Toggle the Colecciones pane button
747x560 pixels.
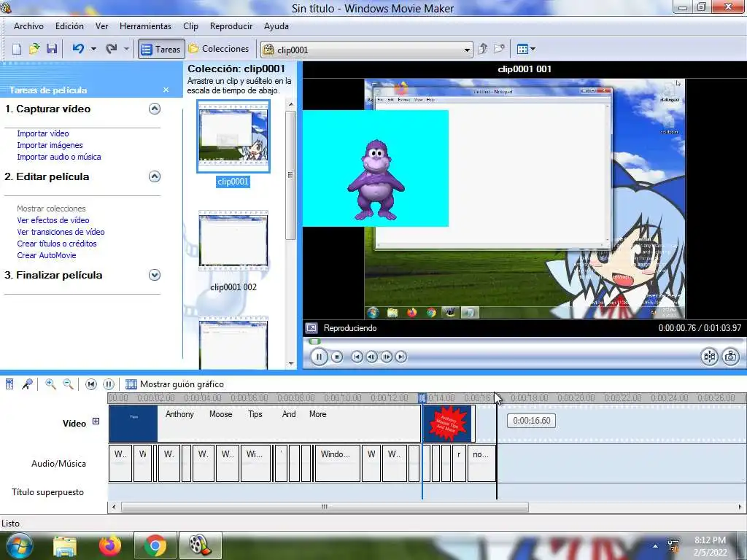pyautogui.click(x=219, y=49)
